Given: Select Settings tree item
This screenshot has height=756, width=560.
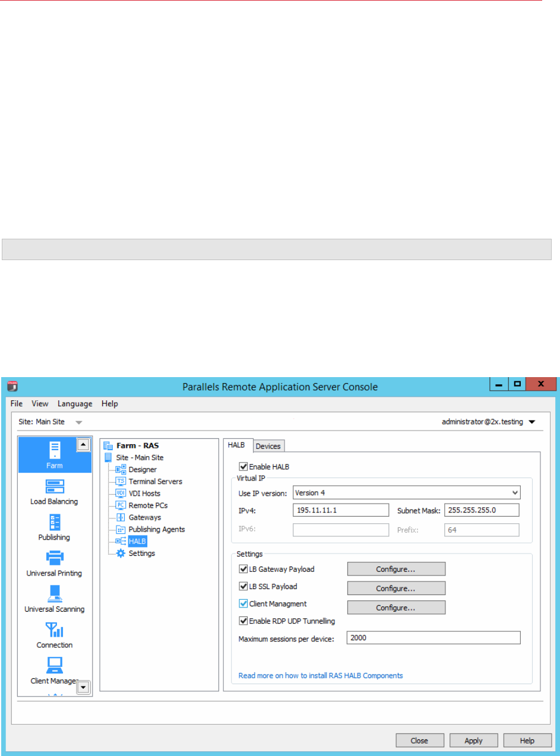Looking at the screenshot, I should pos(142,553).
